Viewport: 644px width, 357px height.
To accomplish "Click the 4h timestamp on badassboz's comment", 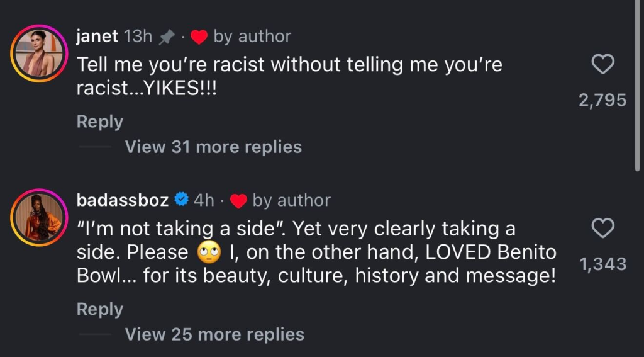I will 204,200.
